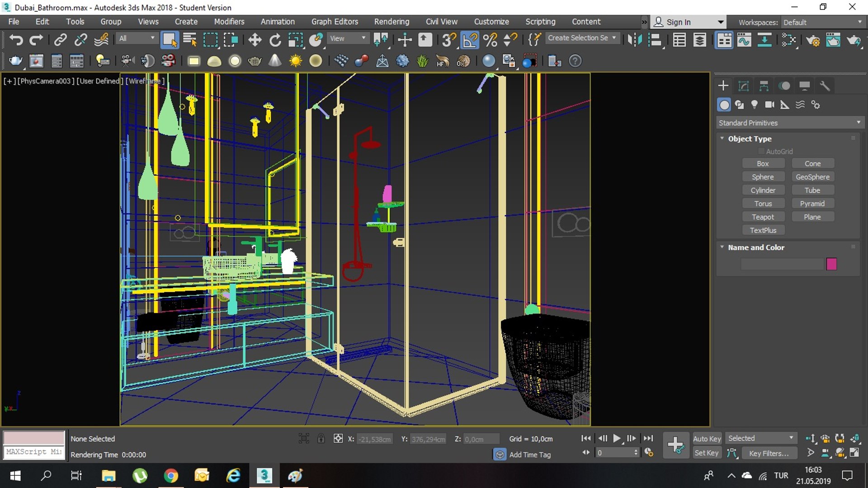Viewport: 868px width, 488px height.
Task: Click the Help question mark icon
Action: (x=575, y=61)
